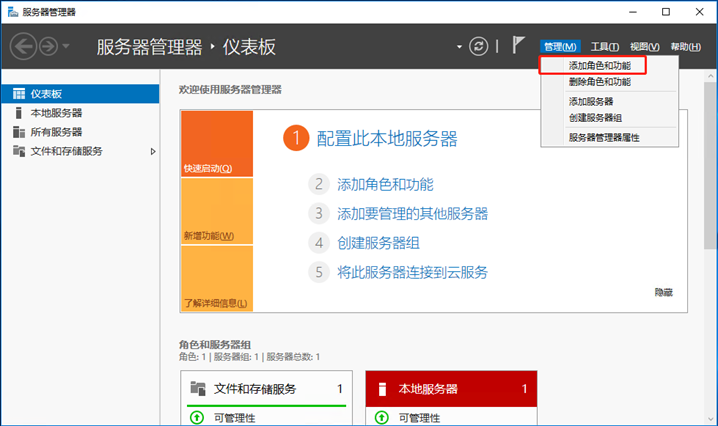Screen dimensions: 718x426
Task: Click the 文件和存储服务 tile icon
Action: pyautogui.click(x=198, y=389)
